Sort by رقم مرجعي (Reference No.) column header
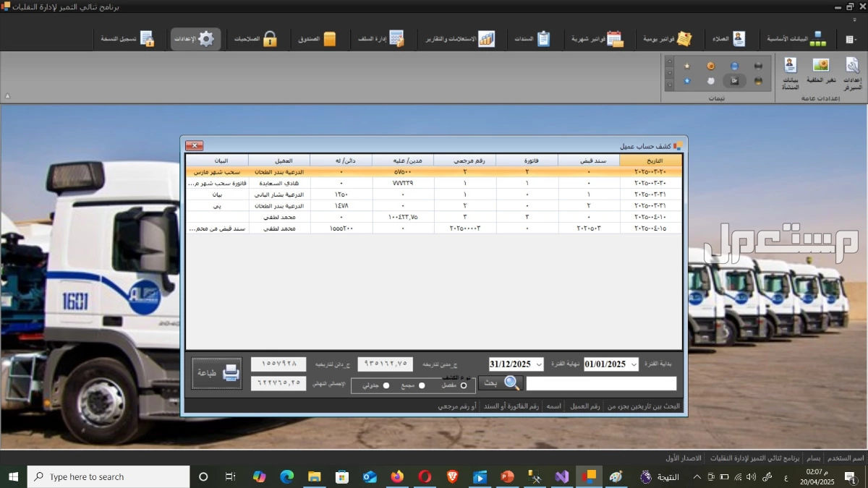 tap(465, 160)
